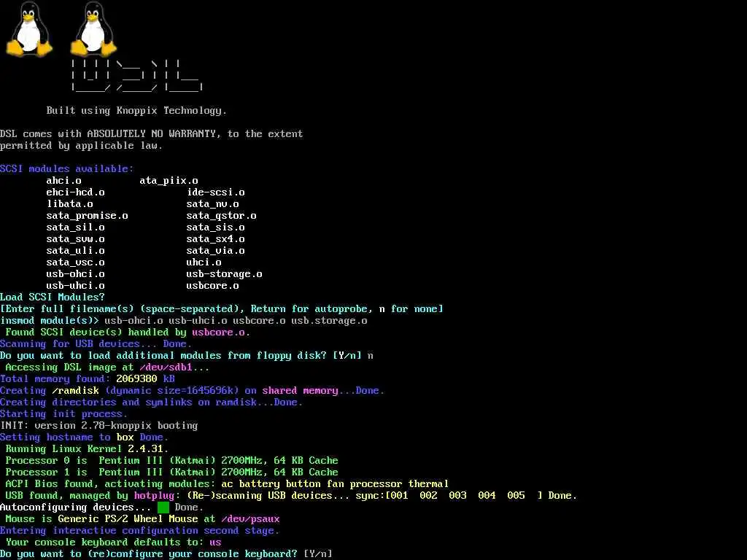Image resolution: width=747 pixels, height=560 pixels.
Task: Click the usb-storage.o module name
Action: click(x=224, y=274)
